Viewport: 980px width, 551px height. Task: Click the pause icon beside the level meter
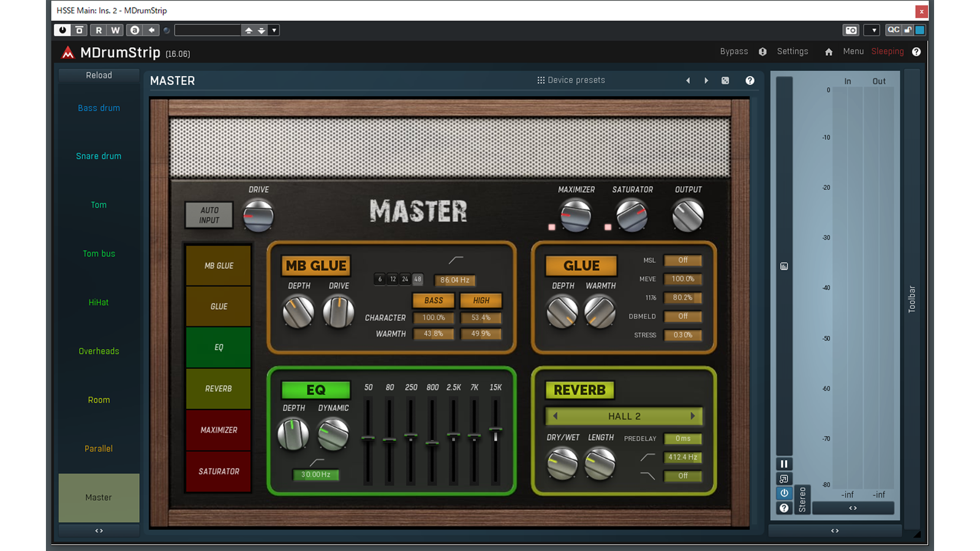click(x=784, y=463)
